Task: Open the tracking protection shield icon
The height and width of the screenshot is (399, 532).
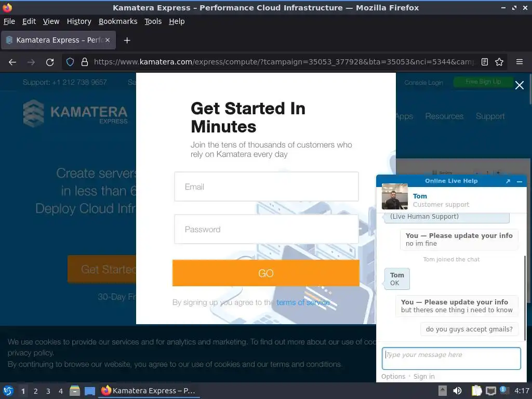Action: coord(70,62)
